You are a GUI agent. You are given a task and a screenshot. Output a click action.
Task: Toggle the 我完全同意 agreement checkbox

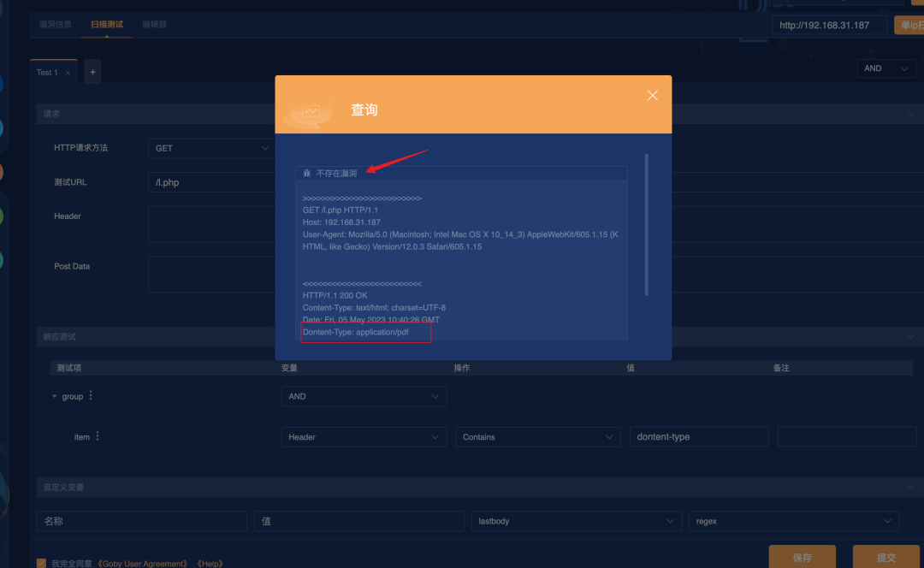pos(41,563)
